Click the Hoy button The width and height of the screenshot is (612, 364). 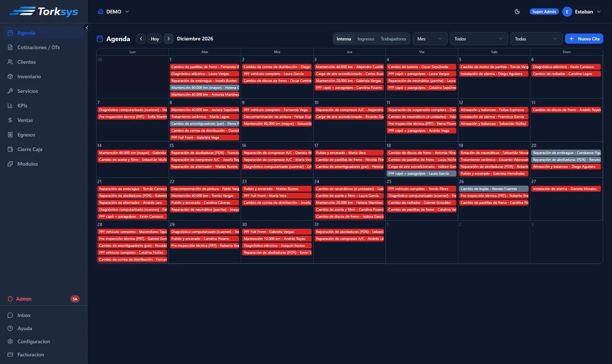click(155, 39)
